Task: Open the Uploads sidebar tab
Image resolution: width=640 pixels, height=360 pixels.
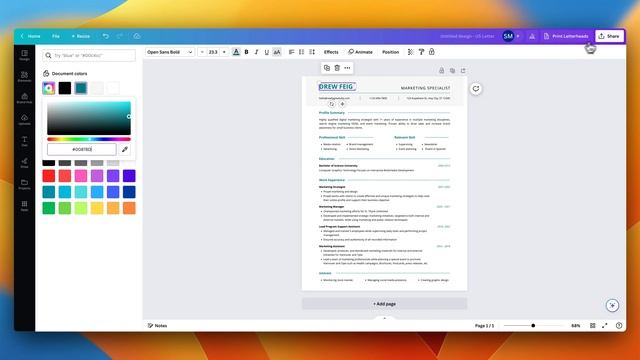Action: coord(24,120)
